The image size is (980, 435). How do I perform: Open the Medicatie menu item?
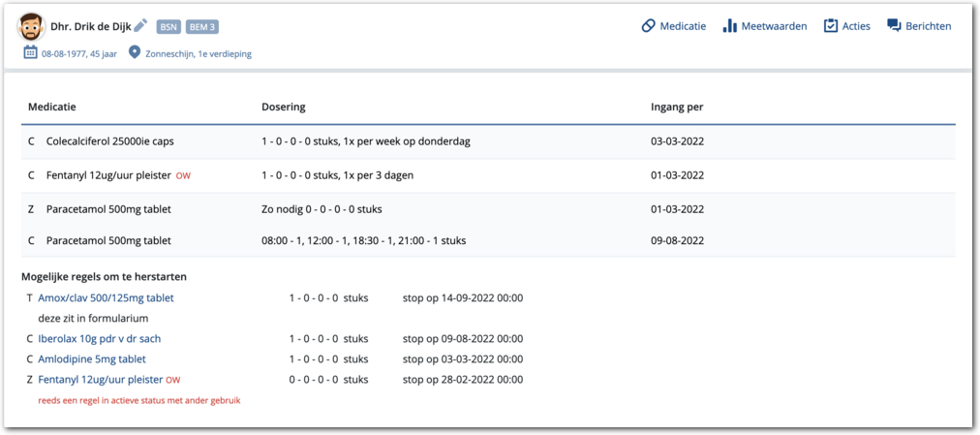(683, 26)
